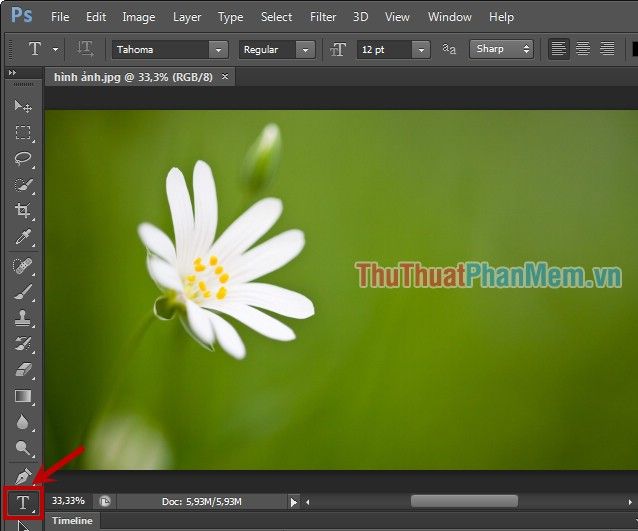The width and height of the screenshot is (638, 531).
Task: Open the 3D menu
Action: pyautogui.click(x=361, y=17)
